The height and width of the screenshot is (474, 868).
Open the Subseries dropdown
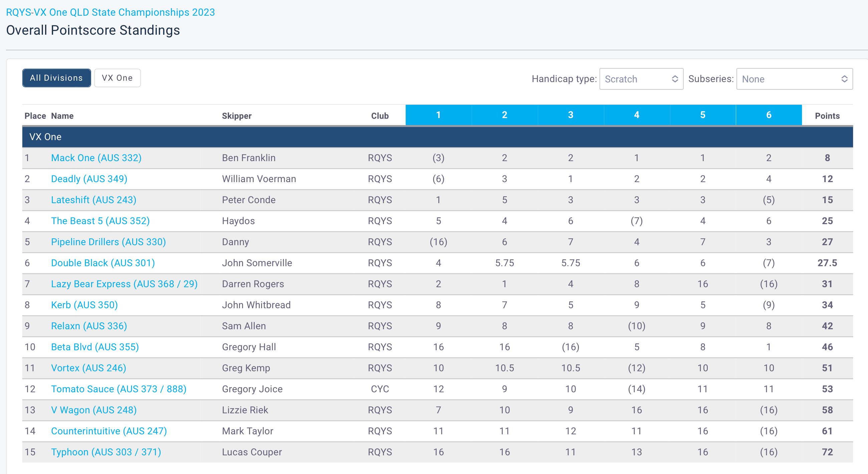point(794,79)
